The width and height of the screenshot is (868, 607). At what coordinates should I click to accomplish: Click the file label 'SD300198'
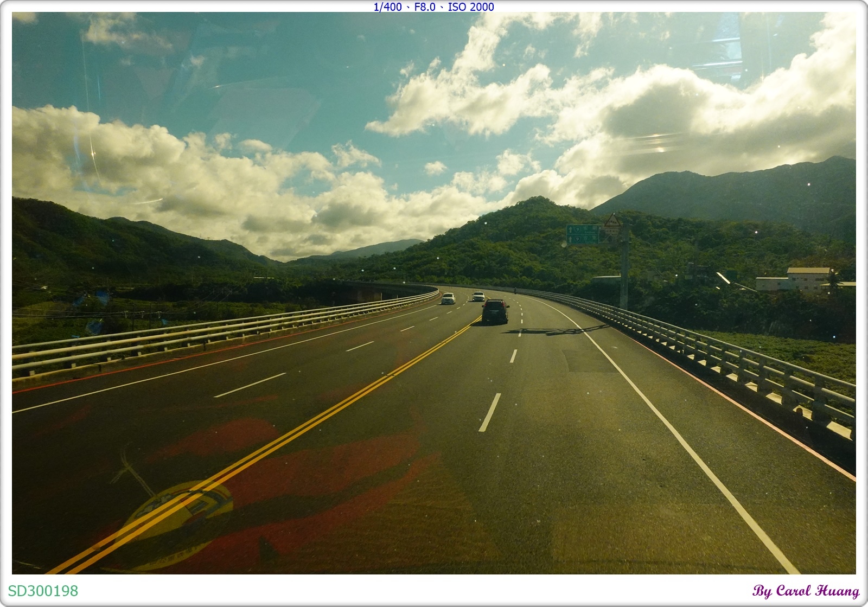(x=43, y=591)
